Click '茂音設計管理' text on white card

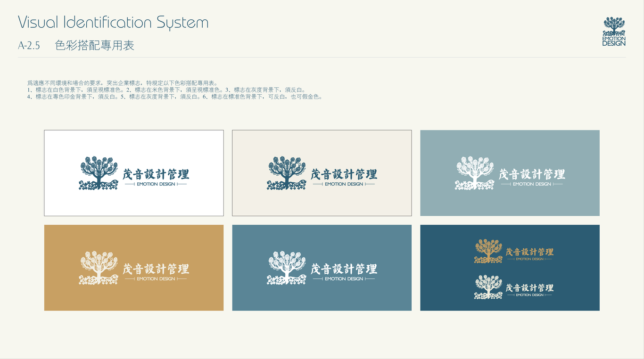click(x=156, y=174)
